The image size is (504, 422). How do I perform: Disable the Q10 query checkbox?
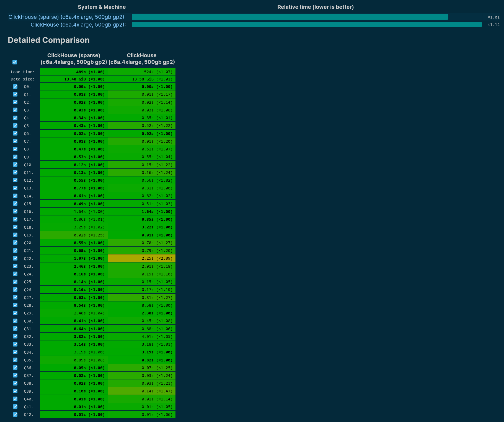(x=15, y=165)
